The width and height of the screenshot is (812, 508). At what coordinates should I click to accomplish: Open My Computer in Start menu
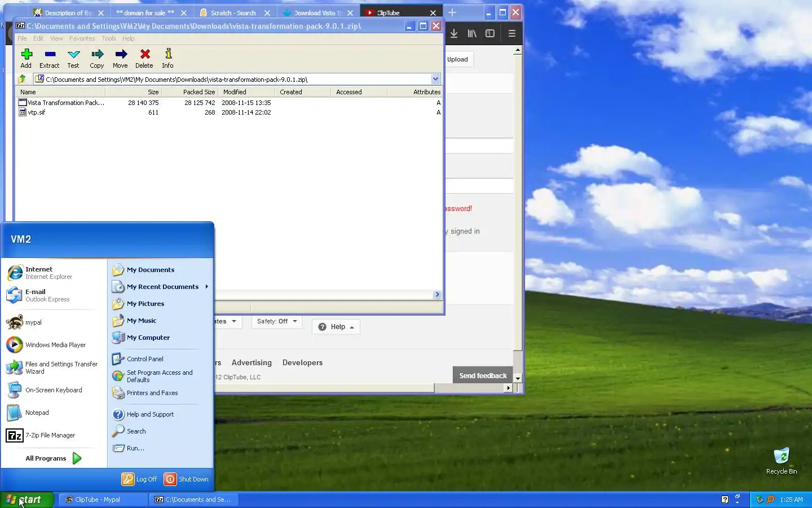point(161,338)
